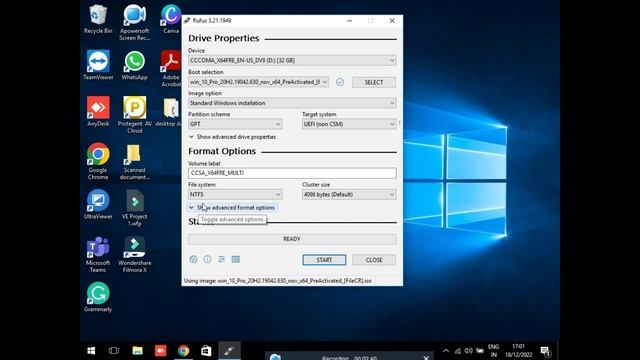Screen dimensions: 640x360
Task: Show Rufus about info icon
Action: (x=207, y=259)
